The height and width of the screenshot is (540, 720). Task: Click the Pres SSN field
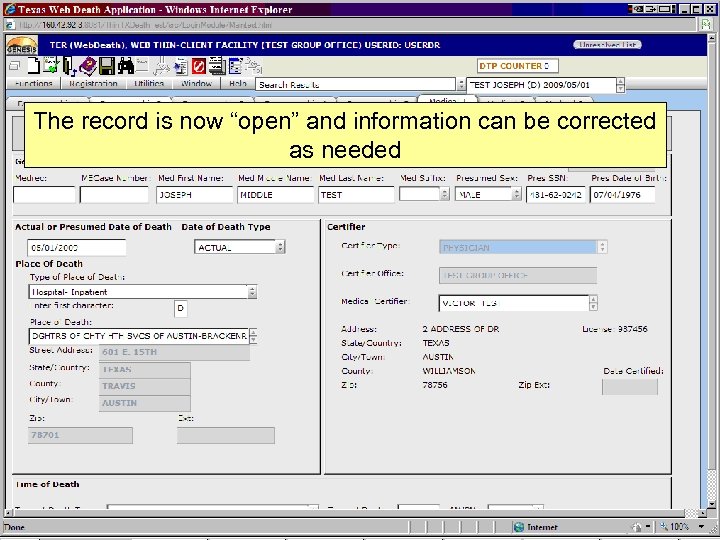(556, 195)
